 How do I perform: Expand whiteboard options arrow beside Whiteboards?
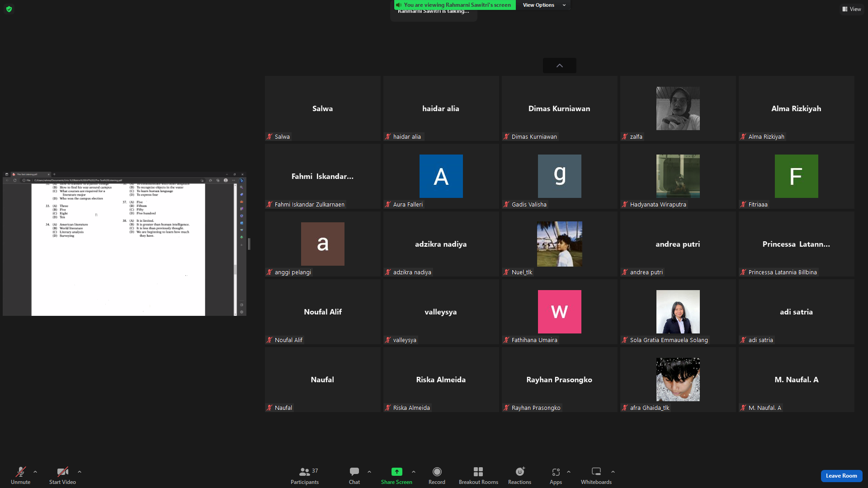pyautogui.click(x=613, y=472)
